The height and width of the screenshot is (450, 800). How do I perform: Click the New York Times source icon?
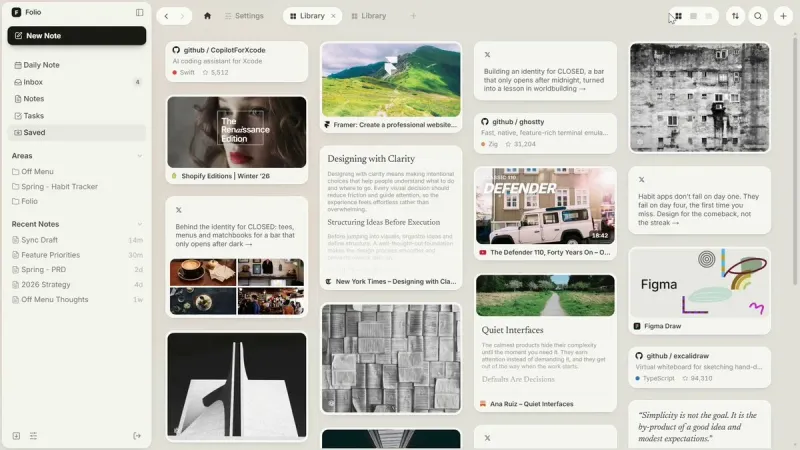click(329, 282)
